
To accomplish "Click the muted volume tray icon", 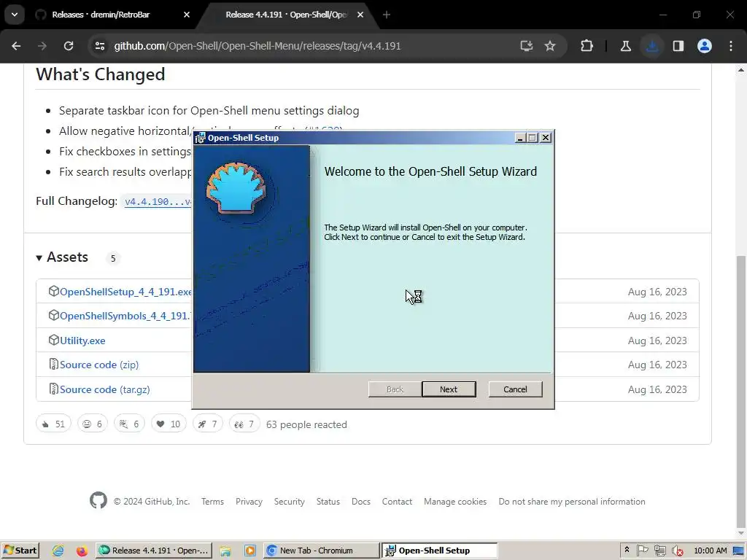I will tap(678, 551).
